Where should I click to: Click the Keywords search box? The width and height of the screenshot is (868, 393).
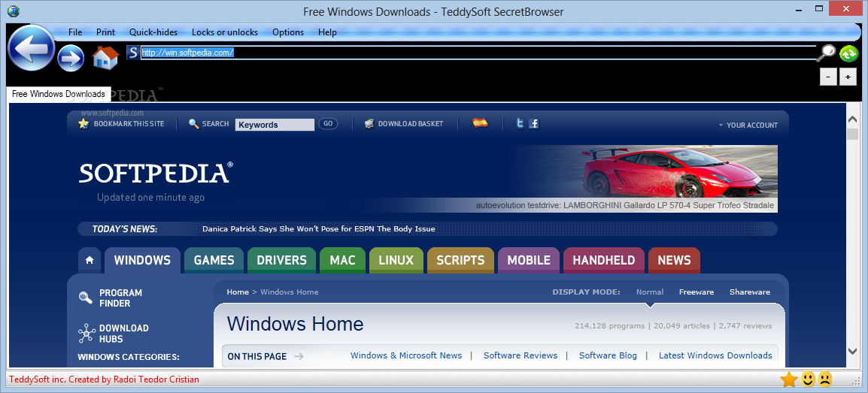click(x=275, y=125)
